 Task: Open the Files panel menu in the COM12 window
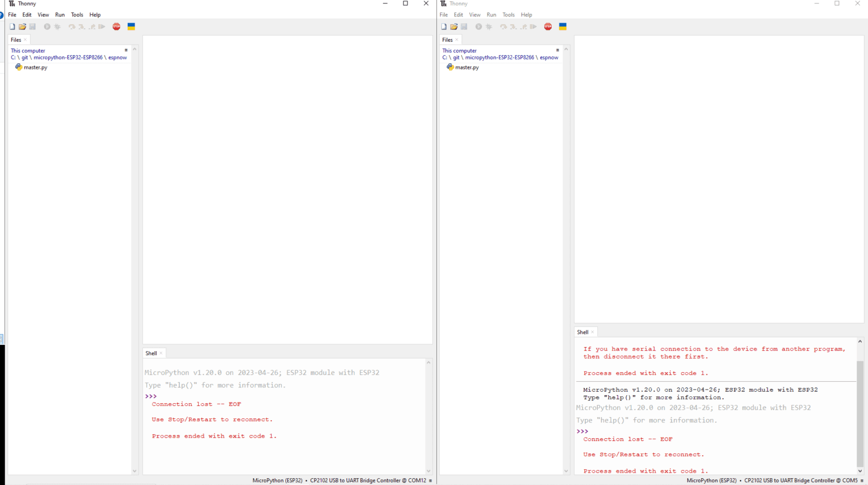126,50
